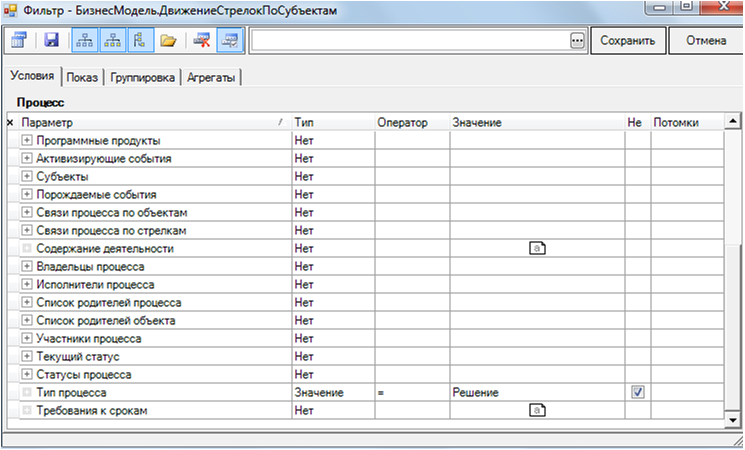Click the second hierarchy tree toolbar icon
Image resolution: width=745 pixels, height=450 pixels.
[x=112, y=41]
